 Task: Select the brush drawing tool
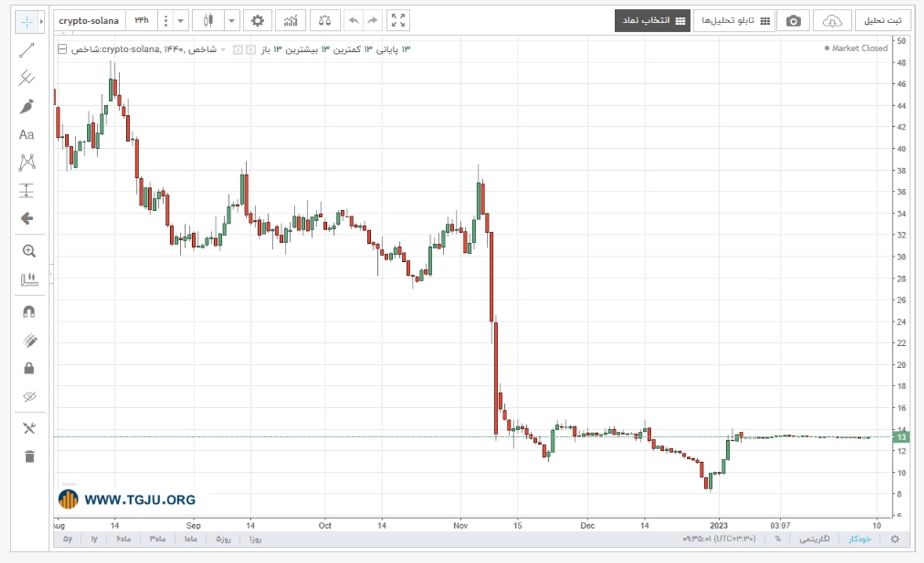pos(26,106)
